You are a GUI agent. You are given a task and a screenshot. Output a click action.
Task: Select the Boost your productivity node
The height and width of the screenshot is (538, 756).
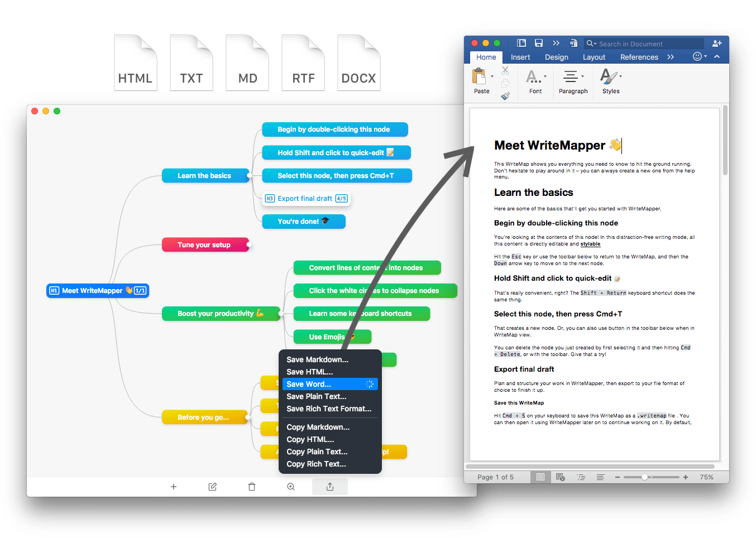pyautogui.click(x=221, y=314)
